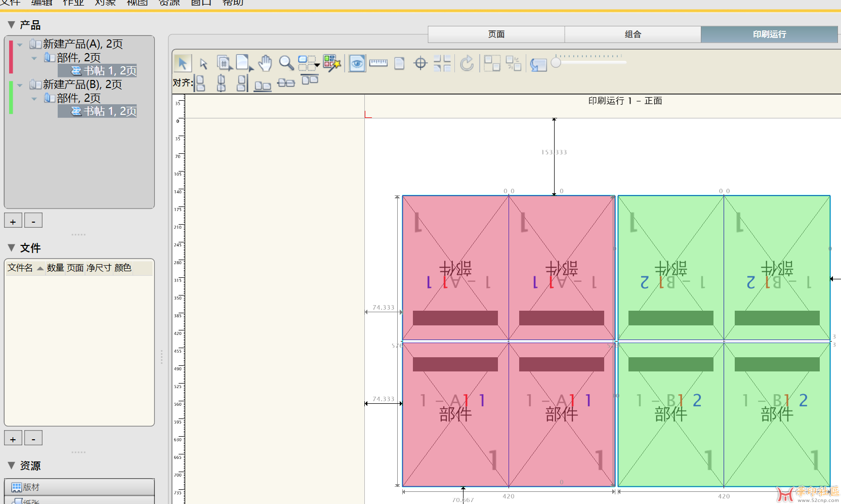Viewport: 841px width, 504px height.
Task: Click the ruler measurement icon
Action: pyautogui.click(x=379, y=63)
